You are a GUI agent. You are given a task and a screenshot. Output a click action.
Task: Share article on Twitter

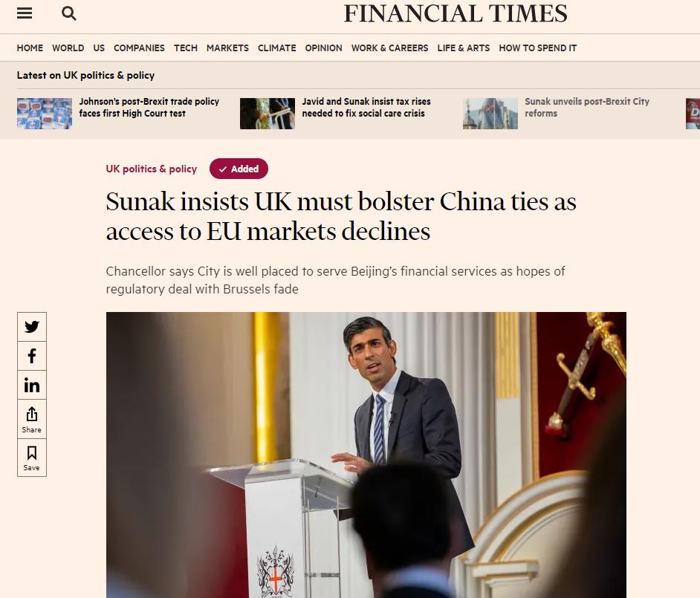point(32,327)
